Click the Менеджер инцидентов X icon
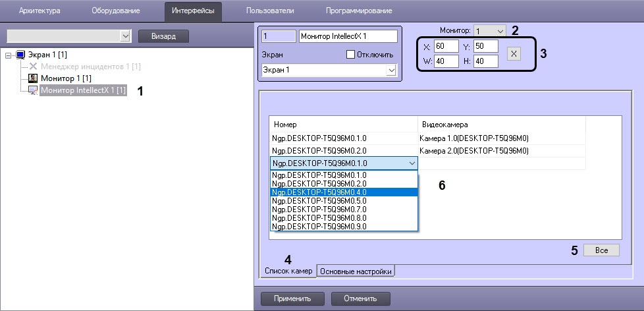644x311 pixels. click(x=34, y=67)
